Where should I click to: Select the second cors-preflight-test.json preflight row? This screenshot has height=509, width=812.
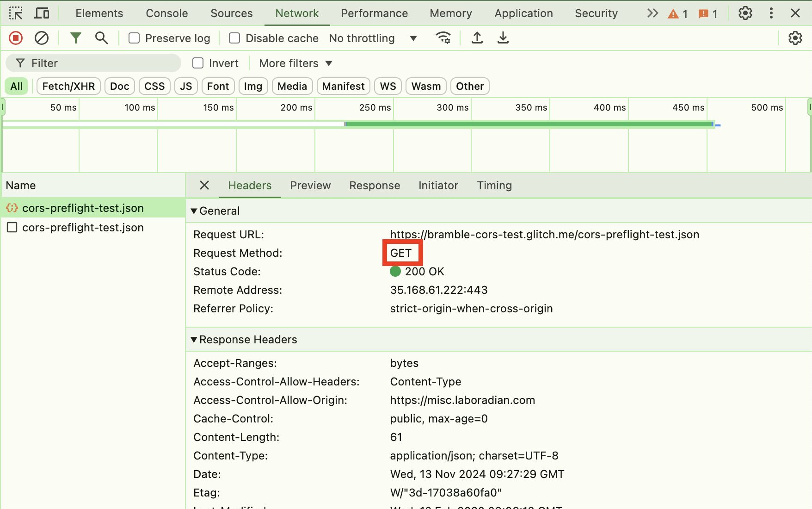[x=92, y=227]
